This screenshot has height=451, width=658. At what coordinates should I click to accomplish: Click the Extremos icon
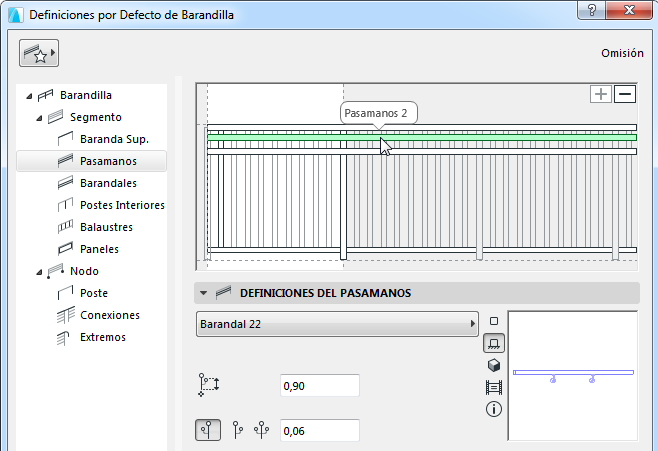[x=63, y=338]
